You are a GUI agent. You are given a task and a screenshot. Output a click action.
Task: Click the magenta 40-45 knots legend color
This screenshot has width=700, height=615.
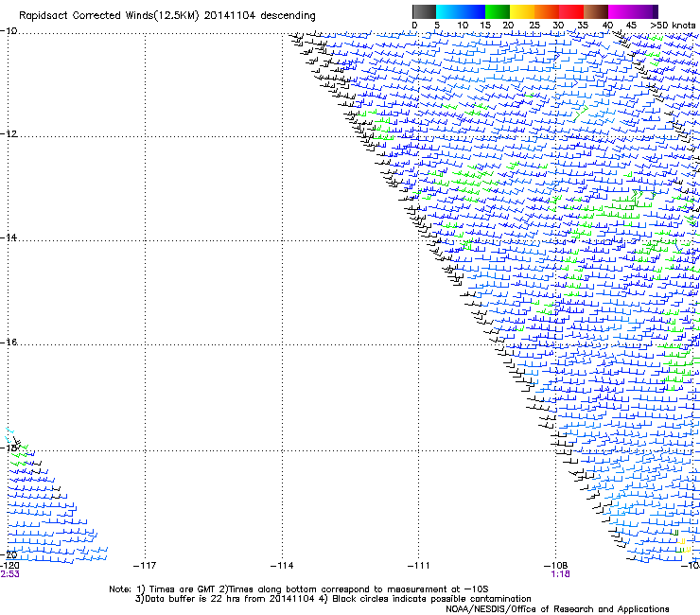(621, 11)
